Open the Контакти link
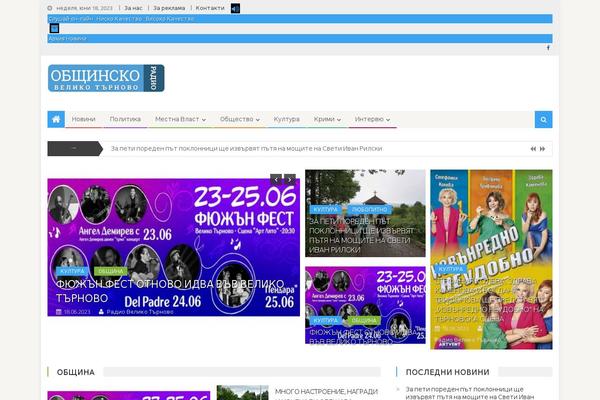The image size is (600, 400). [210, 8]
